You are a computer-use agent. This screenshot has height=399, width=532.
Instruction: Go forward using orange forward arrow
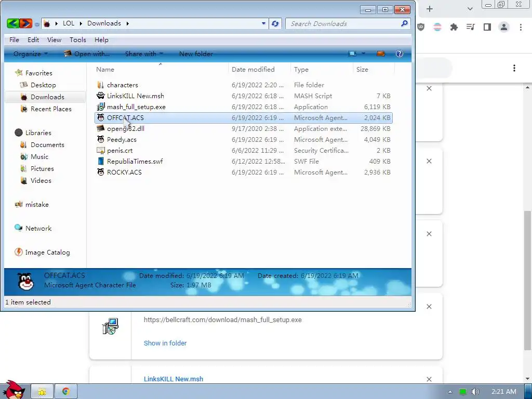tap(26, 23)
